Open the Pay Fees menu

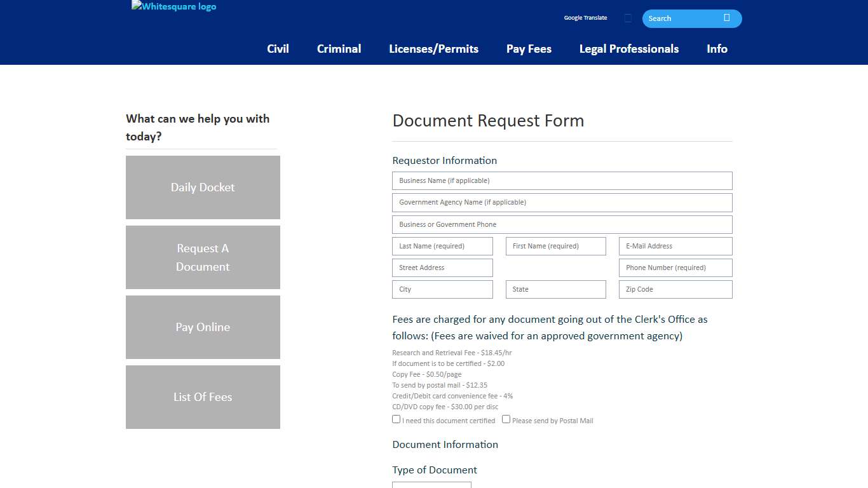click(x=529, y=48)
